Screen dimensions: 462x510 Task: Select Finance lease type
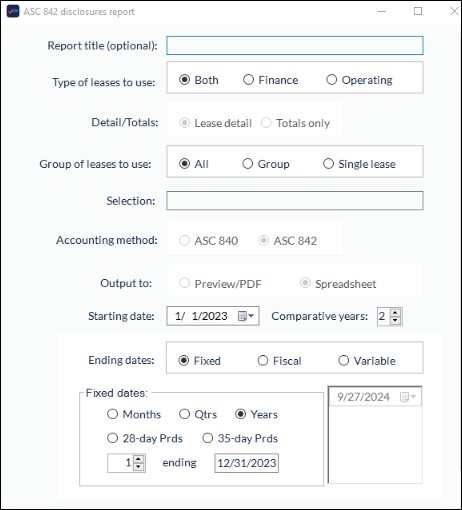pos(270,80)
